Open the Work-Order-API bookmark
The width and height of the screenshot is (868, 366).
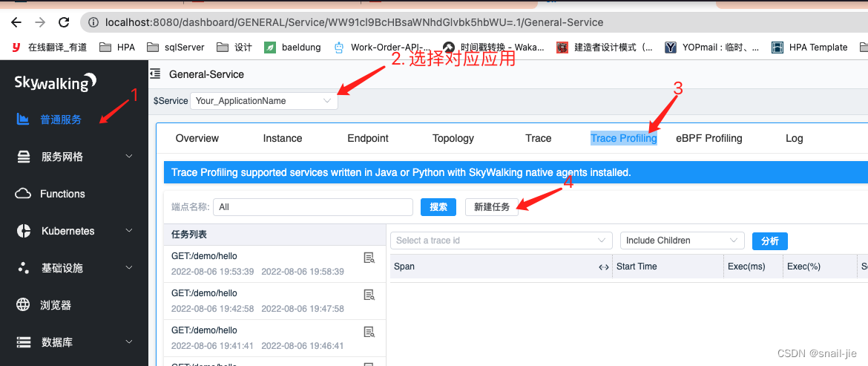(382, 47)
